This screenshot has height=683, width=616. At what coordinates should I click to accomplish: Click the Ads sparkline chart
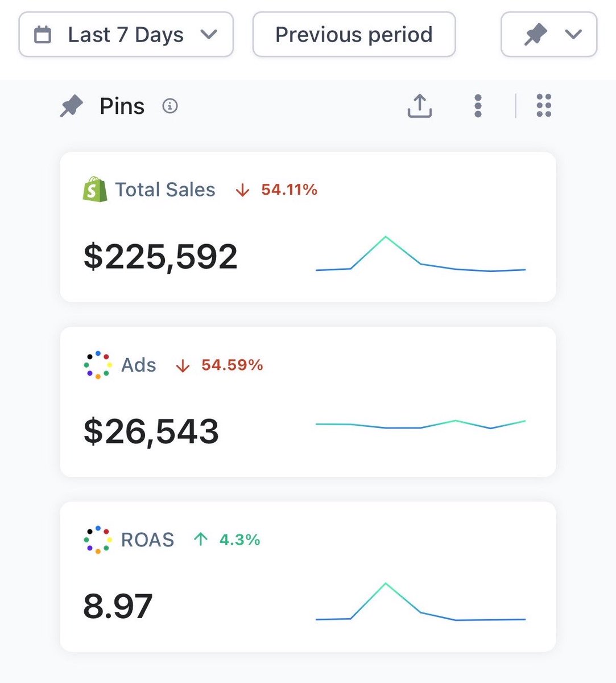click(x=420, y=425)
